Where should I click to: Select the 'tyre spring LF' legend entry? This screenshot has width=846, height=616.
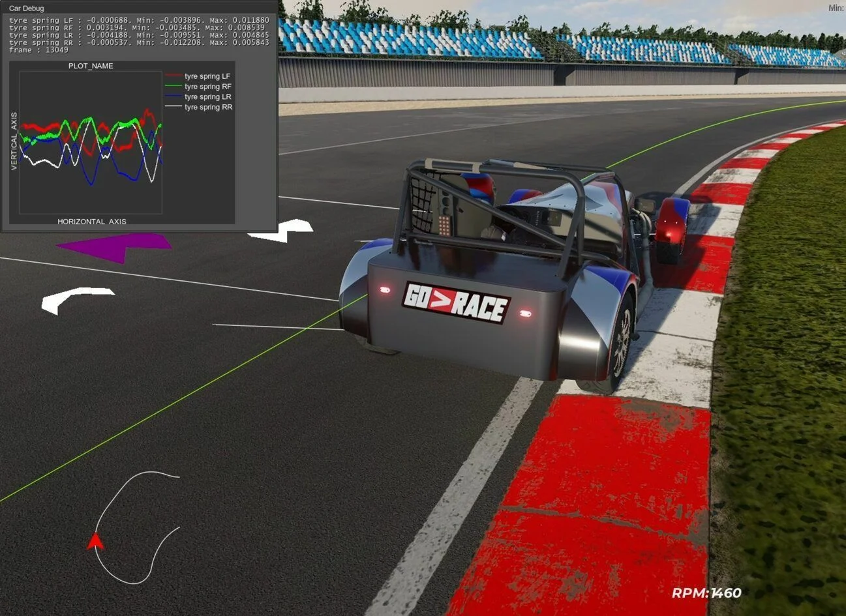click(x=207, y=76)
